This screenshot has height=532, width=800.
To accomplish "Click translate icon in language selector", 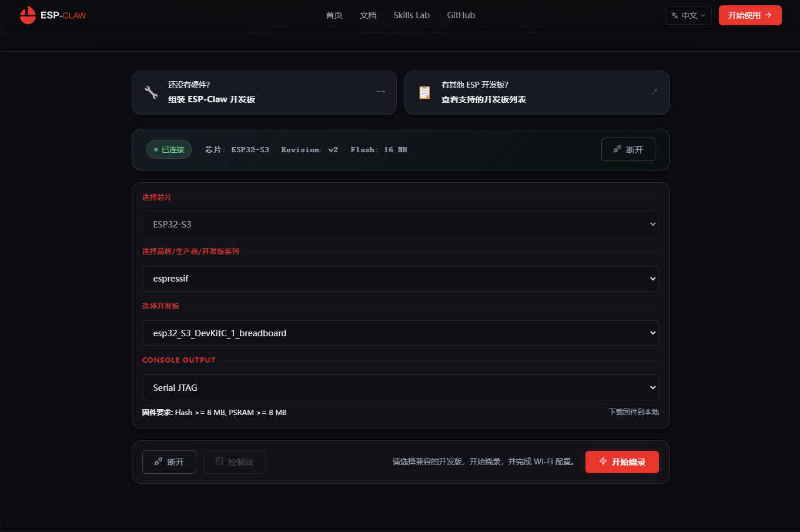I will [x=675, y=15].
